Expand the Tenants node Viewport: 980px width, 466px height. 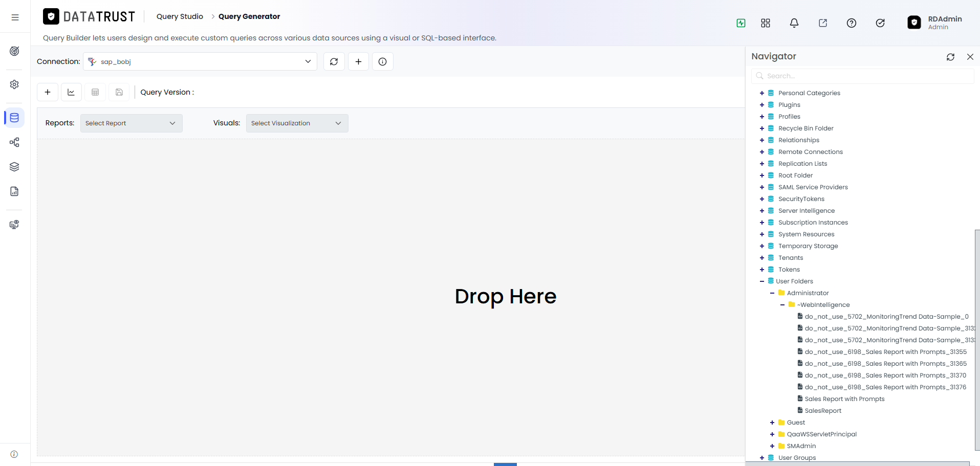[762, 258]
